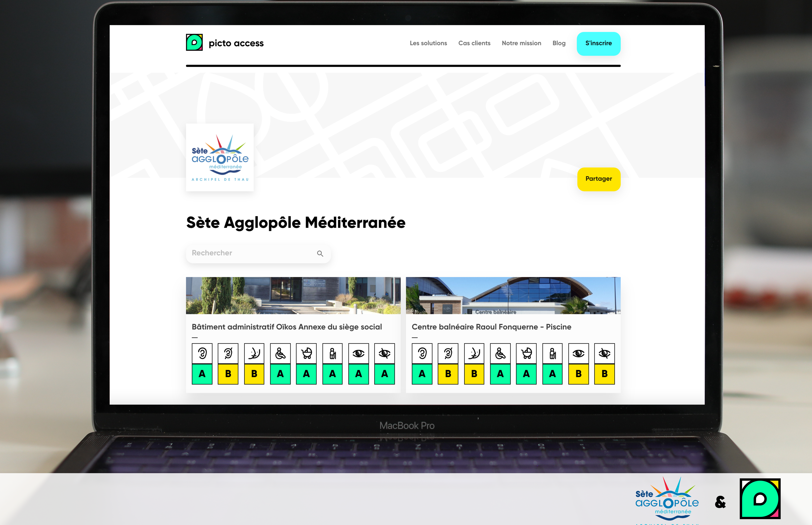Go to the Cas clients page
Screen dimensions: 812x525
pos(474,43)
